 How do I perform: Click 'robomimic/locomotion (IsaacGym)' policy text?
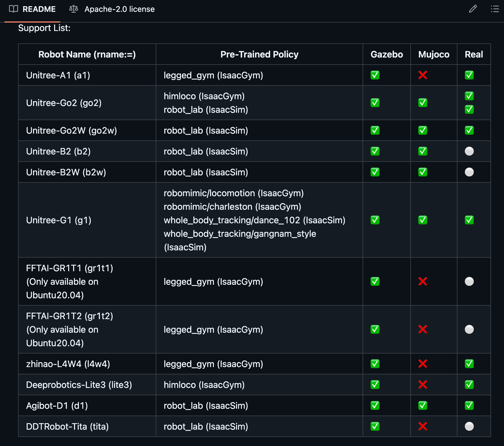pyautogui.click(x=234, y=193)
